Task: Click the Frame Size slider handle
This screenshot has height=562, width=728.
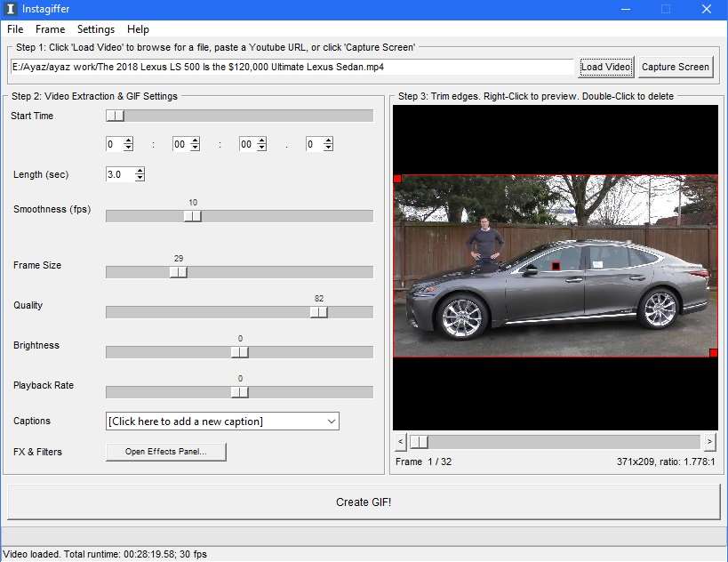Action: pos(179,272)
